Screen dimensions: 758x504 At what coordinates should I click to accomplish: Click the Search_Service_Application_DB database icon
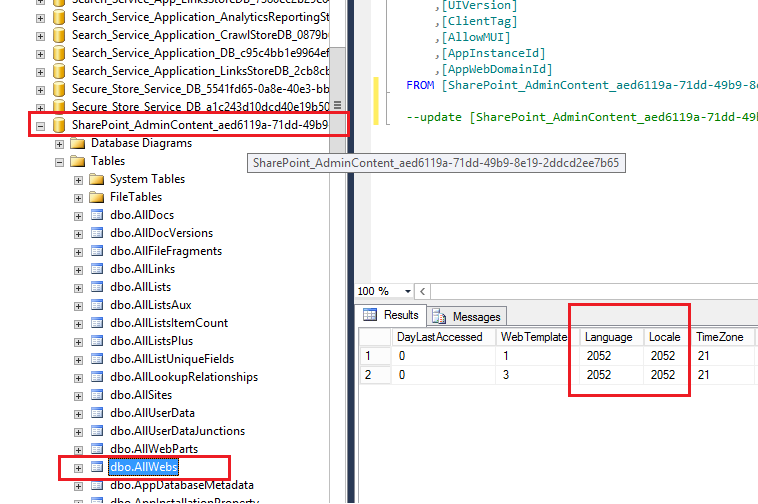[x=59, y=53]
